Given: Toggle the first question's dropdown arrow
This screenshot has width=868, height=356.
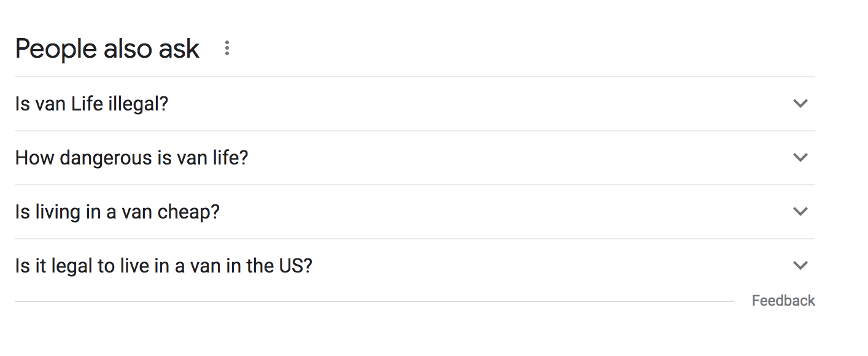Looking at the screenshot, I should pyautogui.click(x=800, y=104).
